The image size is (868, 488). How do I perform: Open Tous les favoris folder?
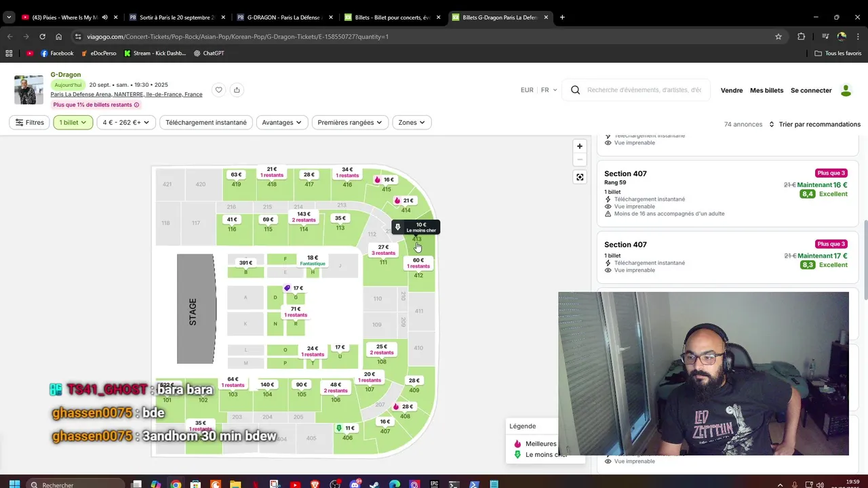coord(838,53)
